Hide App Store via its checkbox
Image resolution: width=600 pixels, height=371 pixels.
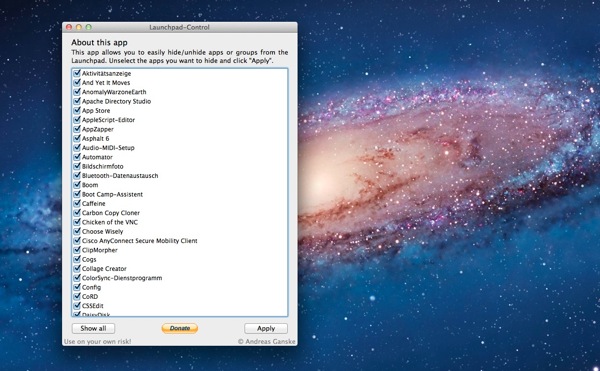coord(77,110)
